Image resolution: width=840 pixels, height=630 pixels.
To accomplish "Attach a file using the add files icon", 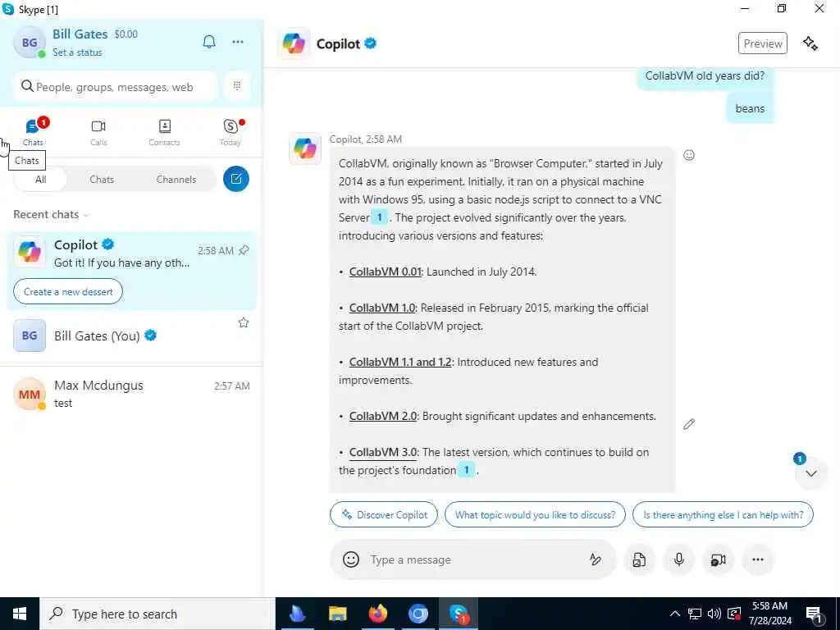I will click(x=639, y=559).
